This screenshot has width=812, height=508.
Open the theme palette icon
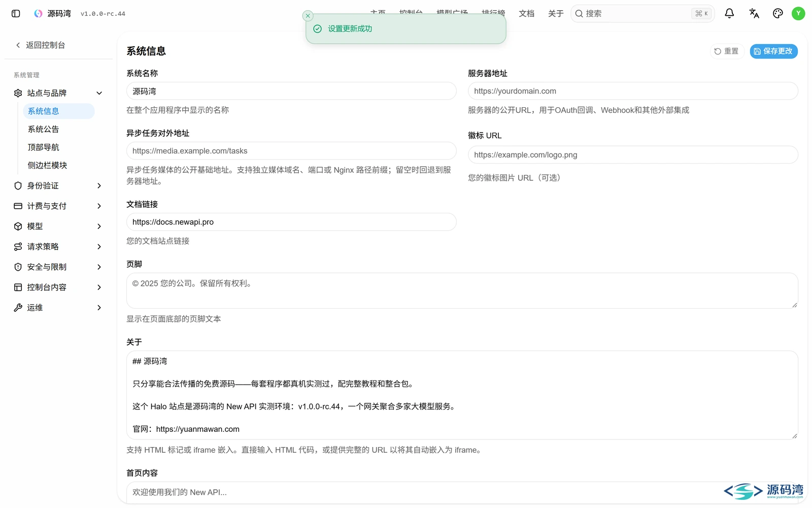[778, 14]
